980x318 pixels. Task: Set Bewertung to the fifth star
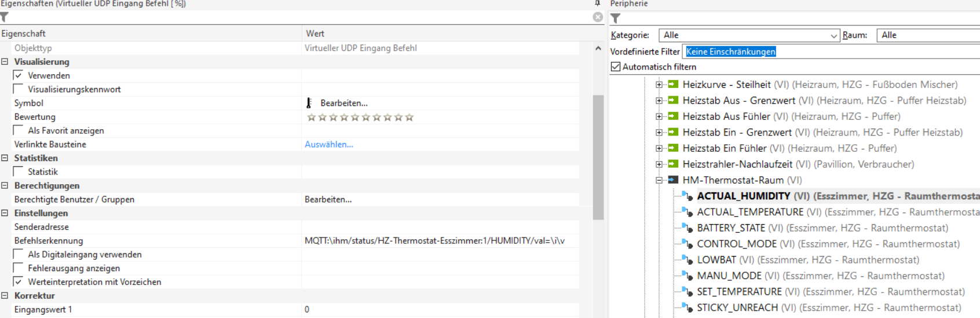(x=355, y=117)
